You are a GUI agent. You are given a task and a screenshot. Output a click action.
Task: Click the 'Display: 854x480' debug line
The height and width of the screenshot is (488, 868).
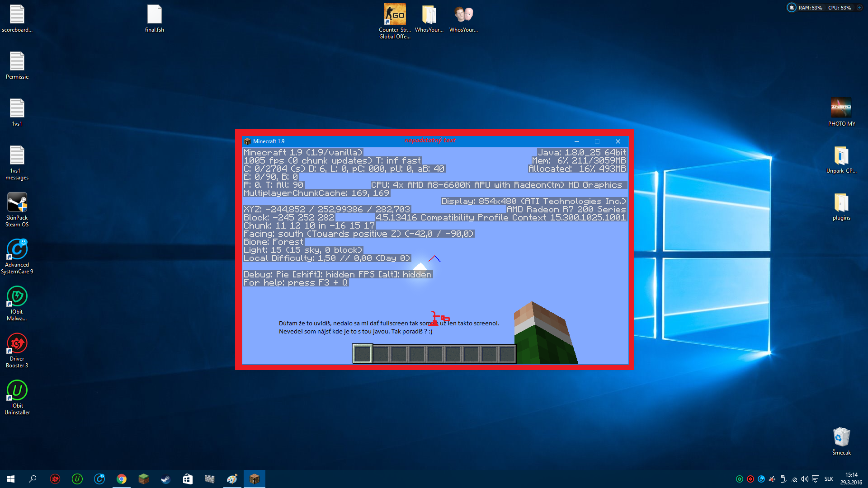click(534, 202)
